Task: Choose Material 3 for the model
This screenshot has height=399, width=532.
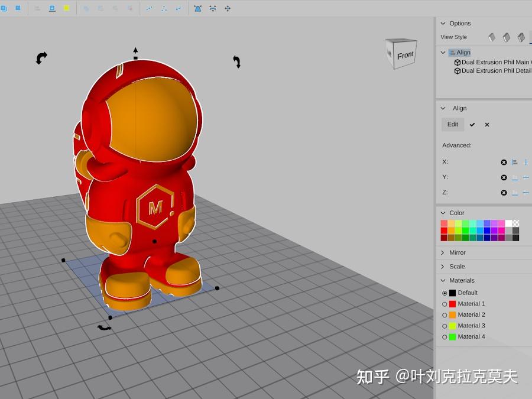Action: click(x=445, y=326)
